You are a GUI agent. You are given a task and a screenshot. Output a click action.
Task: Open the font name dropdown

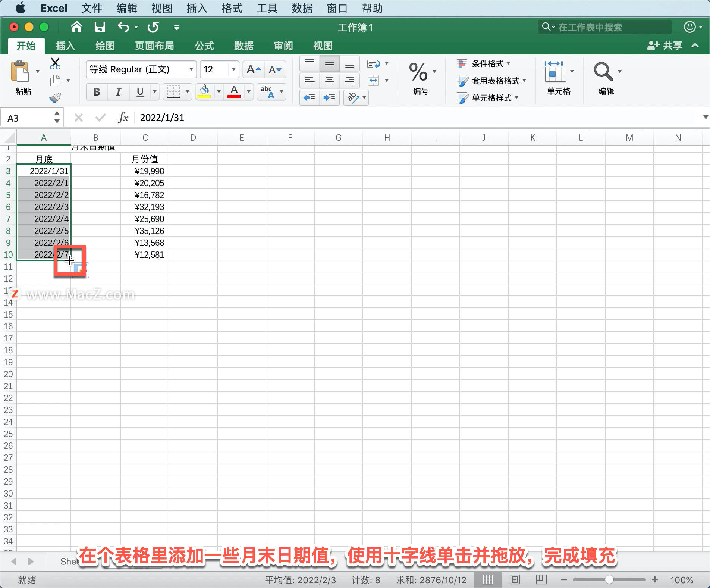191,69
